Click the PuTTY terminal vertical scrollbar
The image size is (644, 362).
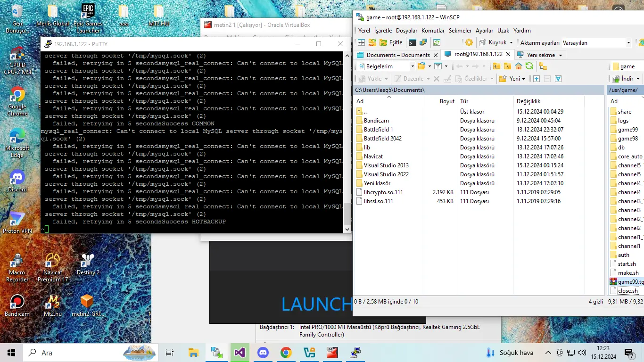[x=347, y=141]
